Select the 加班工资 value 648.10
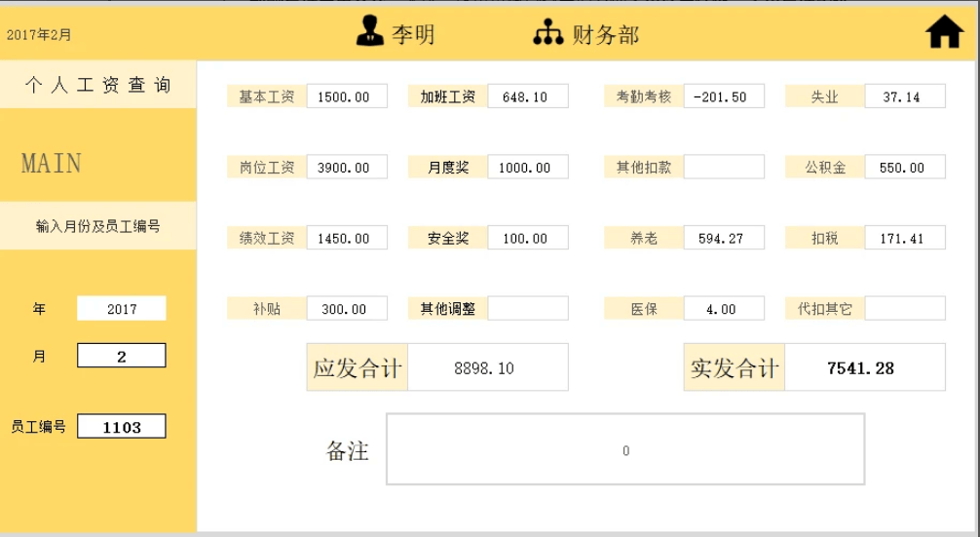Image resolution: width=980 pixels, height=537 pixels. [x=528, y=96]
